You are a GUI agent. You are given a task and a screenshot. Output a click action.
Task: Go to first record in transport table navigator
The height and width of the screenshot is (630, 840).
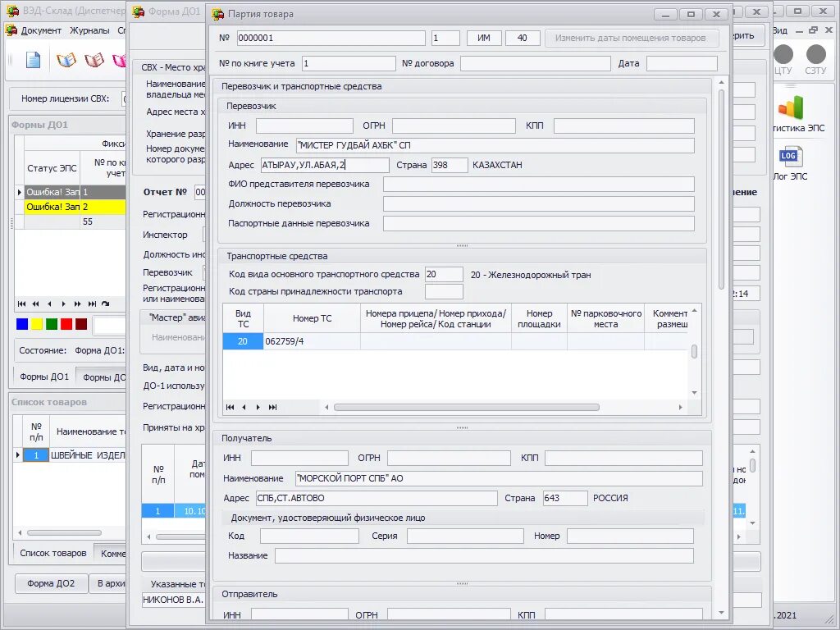[x=230, y=407]
